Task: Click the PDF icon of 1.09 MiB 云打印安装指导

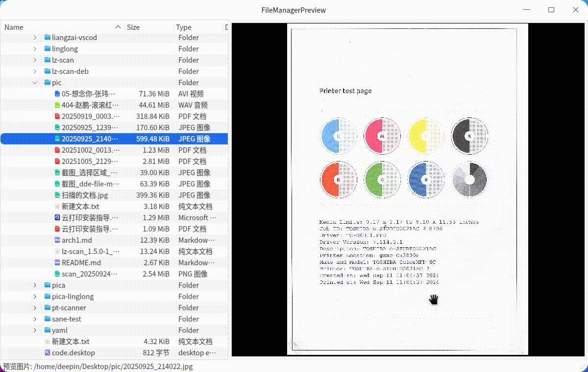Action: pyautogui.click(x=57, y=229)
